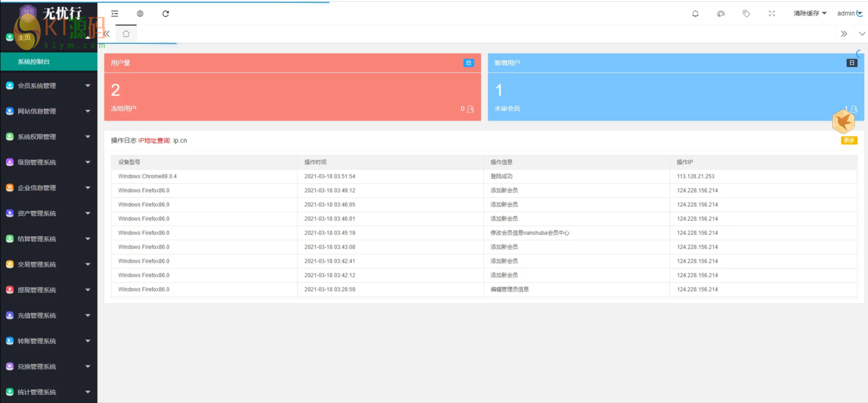Click the 兑换管理系统 icon

(10, 366)
